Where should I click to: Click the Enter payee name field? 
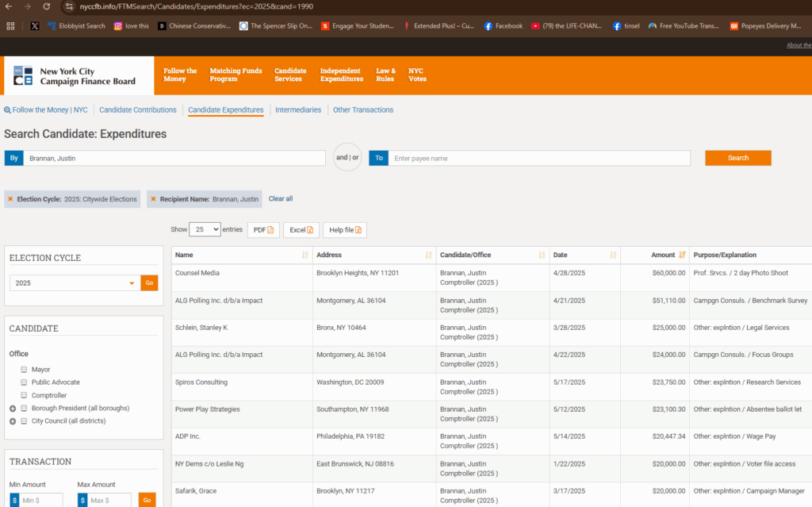[539, 158]
